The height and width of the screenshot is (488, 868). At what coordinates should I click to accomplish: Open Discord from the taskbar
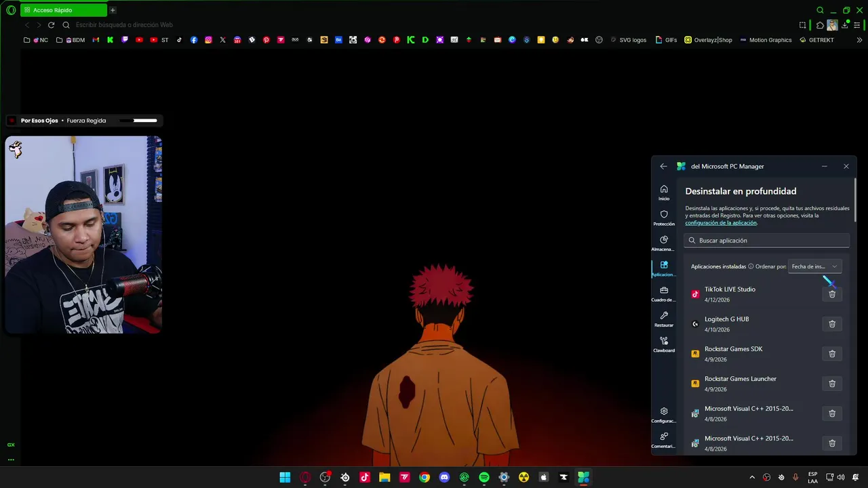[x=444, y=477]
